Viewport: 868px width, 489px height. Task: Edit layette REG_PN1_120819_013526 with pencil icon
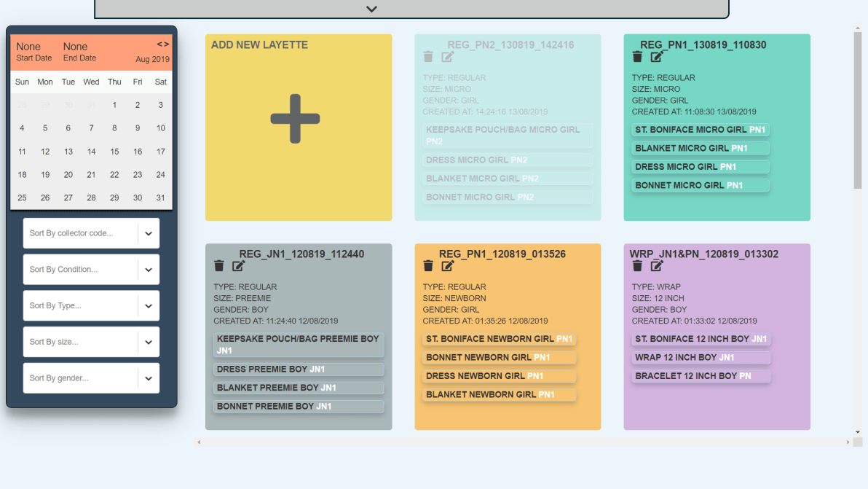[x=448, y=266]
